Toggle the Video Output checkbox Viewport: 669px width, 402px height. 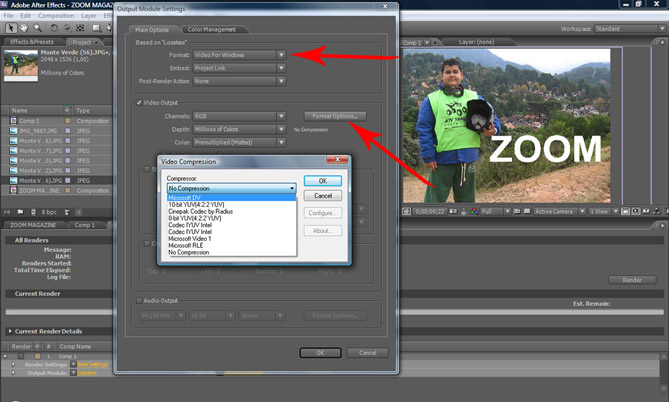pyautogui.click(x=138, y=102)
